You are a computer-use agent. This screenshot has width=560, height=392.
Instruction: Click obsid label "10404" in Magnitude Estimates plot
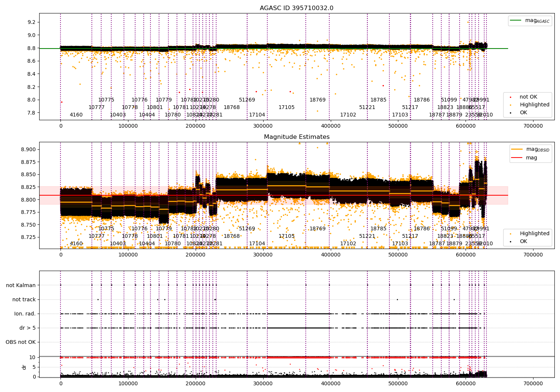pyautogui.click(x=147, y=244)
